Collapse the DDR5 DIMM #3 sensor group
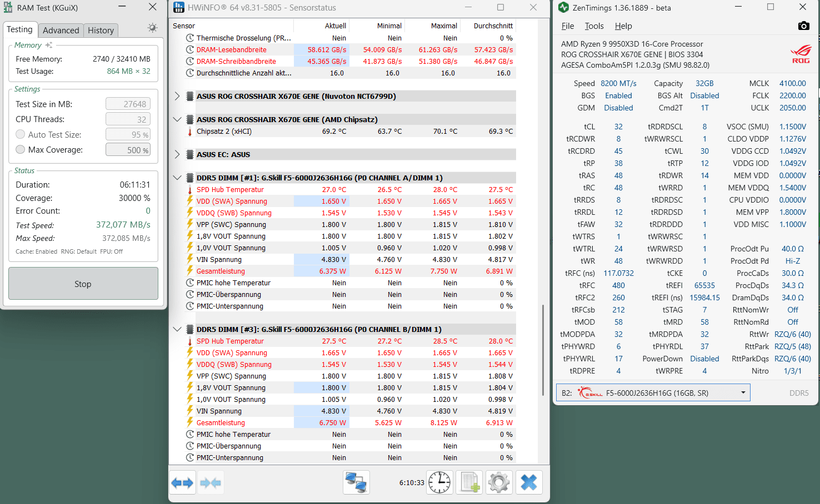Screen dimensions: 820x504 (x=177, y=329)
